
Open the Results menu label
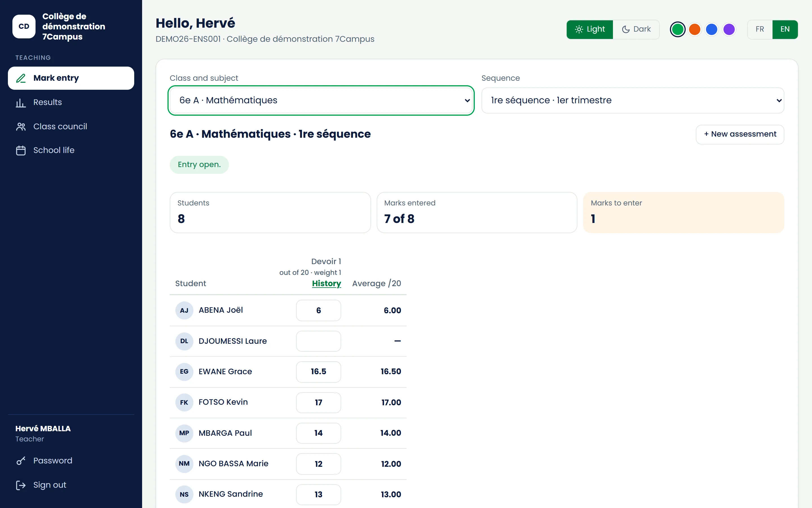(48, 102)
